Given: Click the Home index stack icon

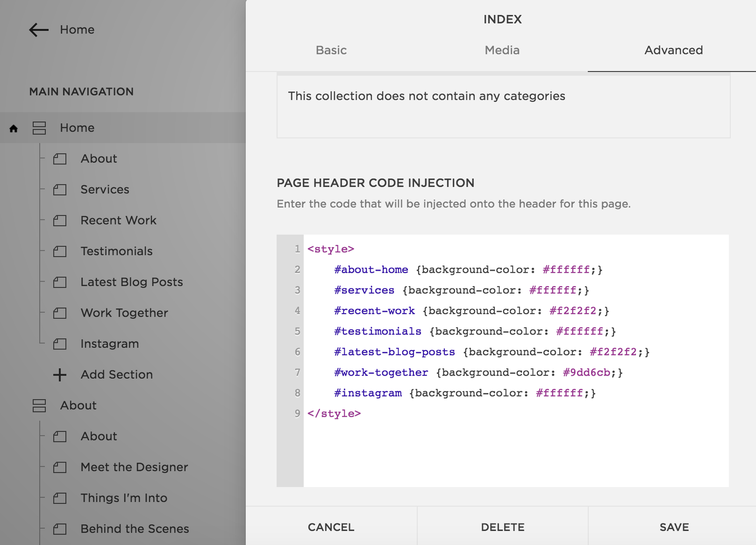Looking at the screenshot, I should [x=39, y=128].
